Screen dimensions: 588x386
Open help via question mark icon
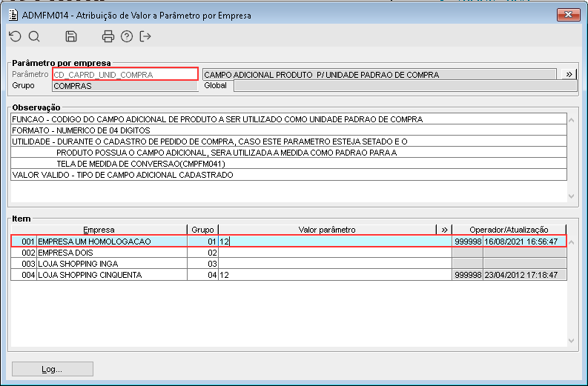pyautogui.click(x=127, y=36)
